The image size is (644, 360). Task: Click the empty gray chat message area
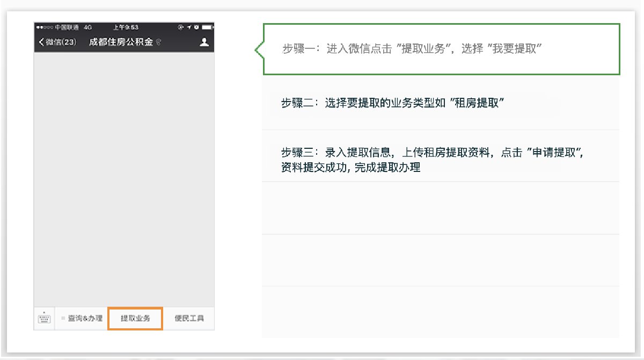point(124,177)
